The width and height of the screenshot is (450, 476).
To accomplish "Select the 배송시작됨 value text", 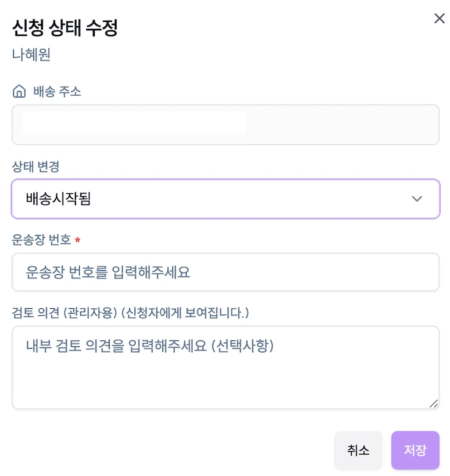I will click(x=58, y=199).
